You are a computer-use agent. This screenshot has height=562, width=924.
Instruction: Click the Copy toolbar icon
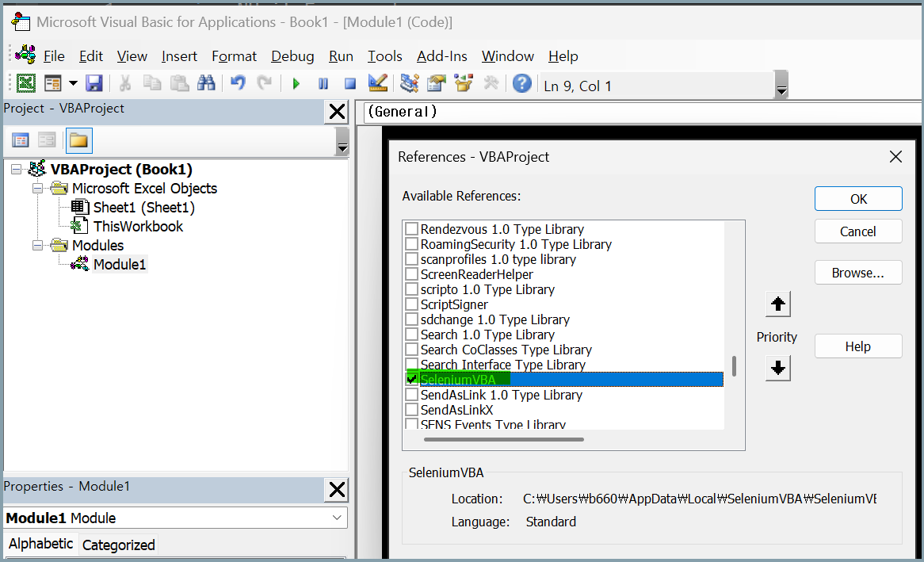click(x=152, y=83)
